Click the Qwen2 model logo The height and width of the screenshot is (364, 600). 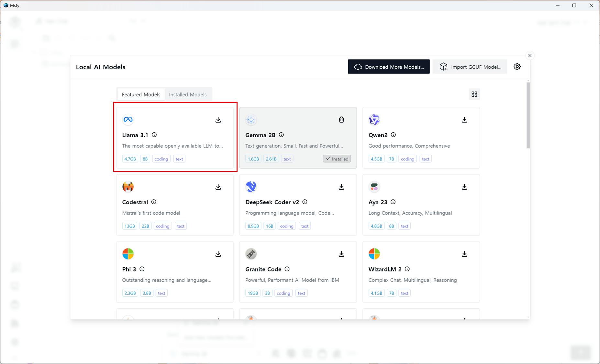[x=374, y=120]
